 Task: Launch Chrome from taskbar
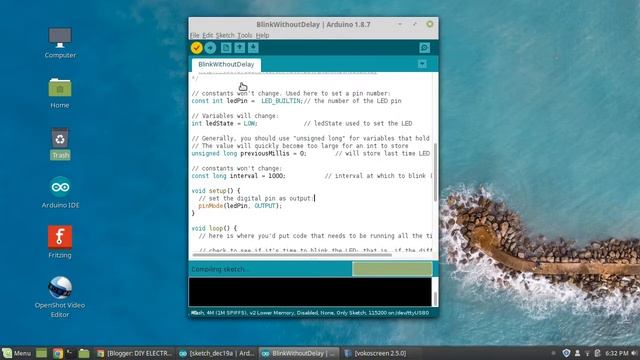pos(58,353)
